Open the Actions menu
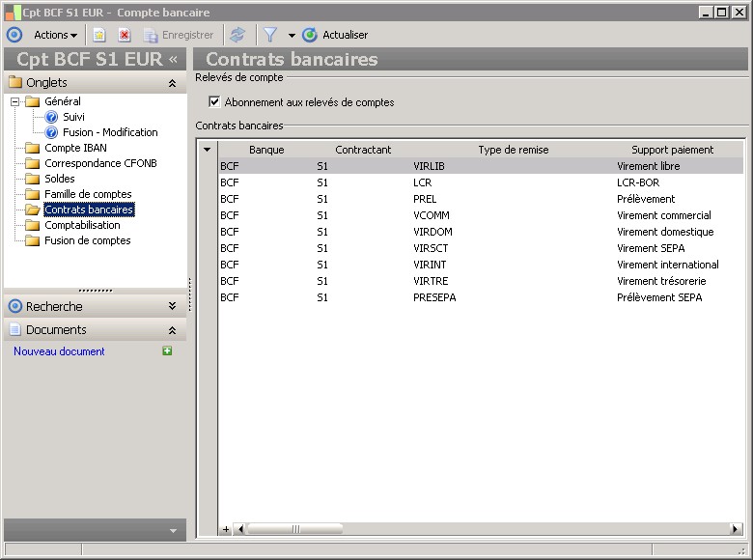753x560 pixels. point(55,35)
